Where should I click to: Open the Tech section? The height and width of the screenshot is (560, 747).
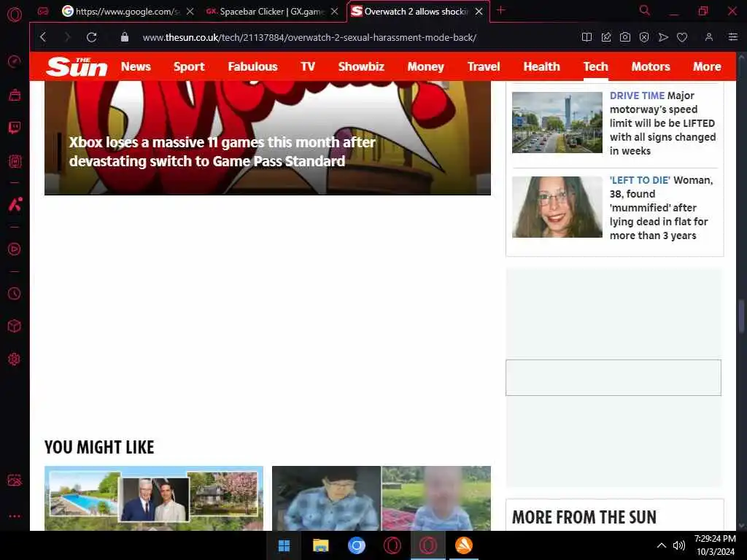[x=596, y=66]
